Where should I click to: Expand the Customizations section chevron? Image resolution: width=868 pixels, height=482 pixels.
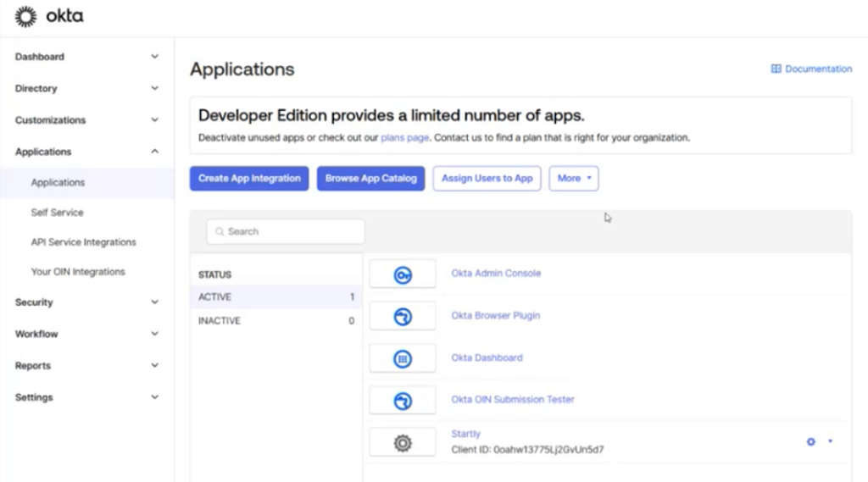click(155, 119)
